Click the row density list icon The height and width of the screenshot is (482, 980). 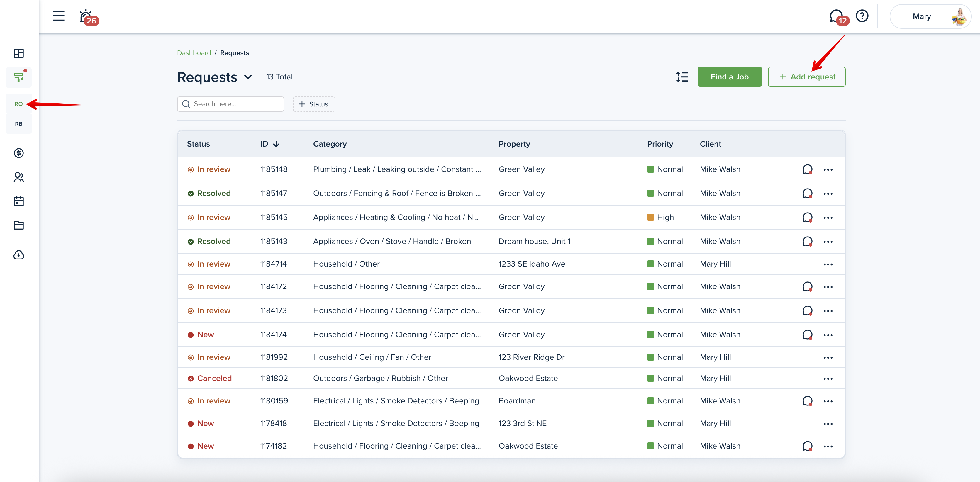(x=682, y=77)
